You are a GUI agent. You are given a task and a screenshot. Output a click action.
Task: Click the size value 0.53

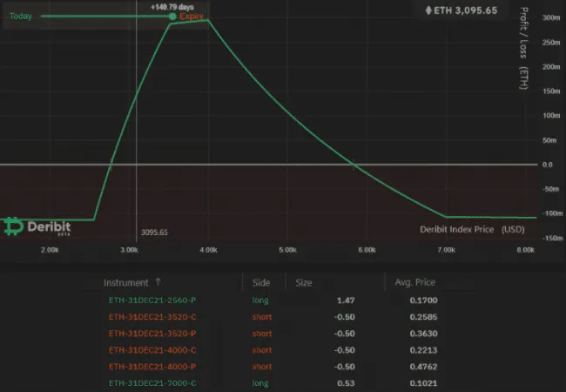point(346,383)
